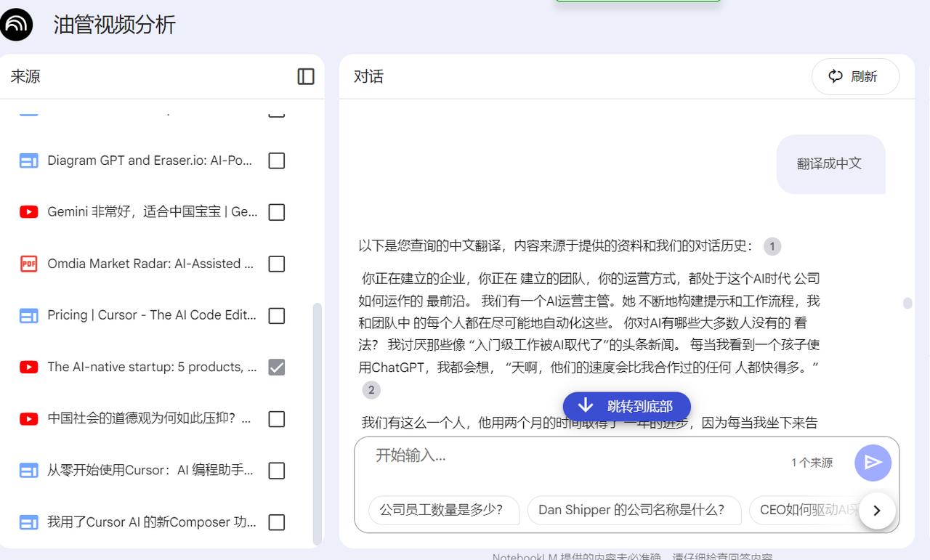Select the Omdia Market Radar source checkbox
Viewport: 930px width, 560px height.
[x=276, y=264]
